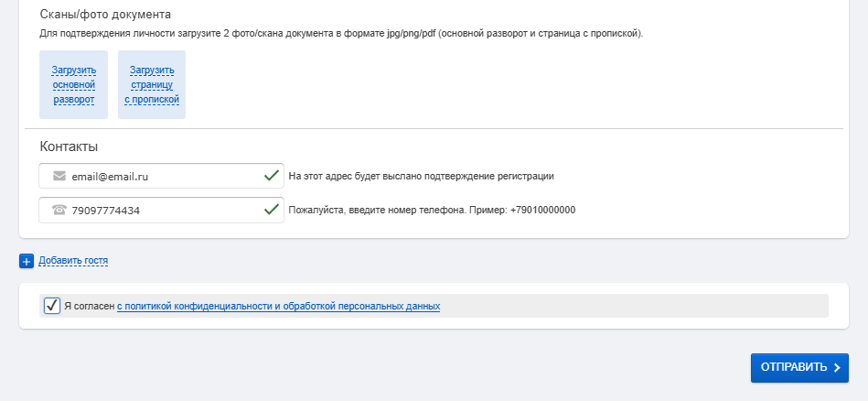This screenshot has width=868, height=401.
Task: Click the green checkmark beside email@email.ru
Action: [271, 176]
